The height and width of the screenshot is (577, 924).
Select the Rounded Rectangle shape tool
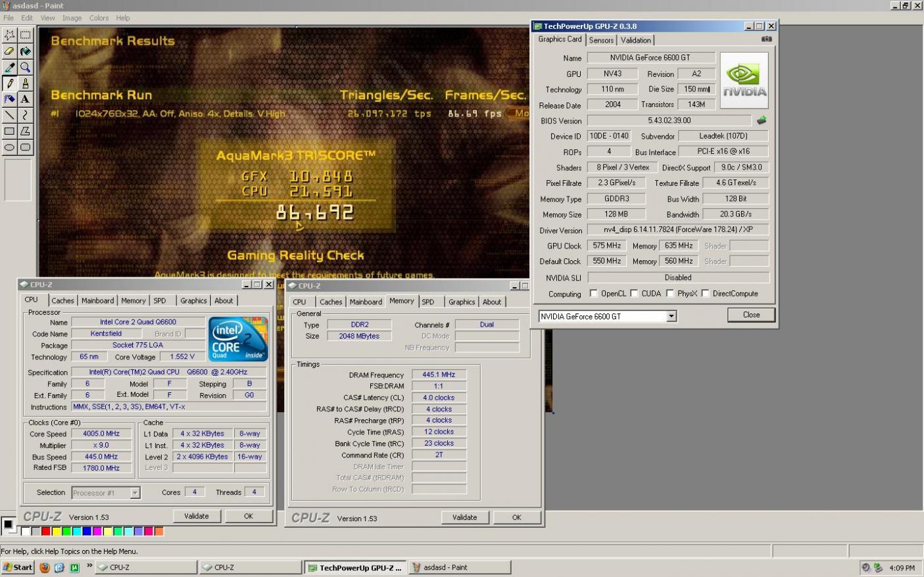(x=25, y=148)
